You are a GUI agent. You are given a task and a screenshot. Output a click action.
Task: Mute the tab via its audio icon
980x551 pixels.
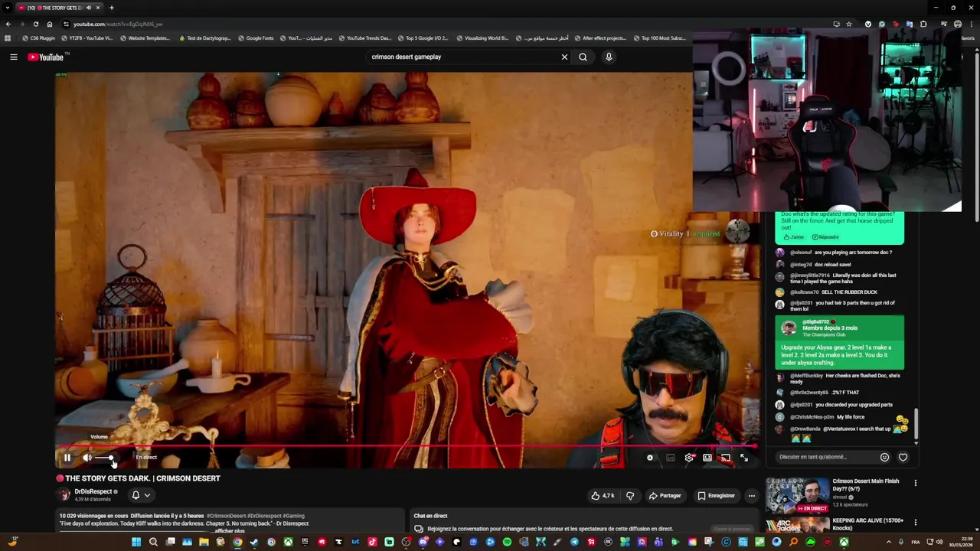pos(89,8)
